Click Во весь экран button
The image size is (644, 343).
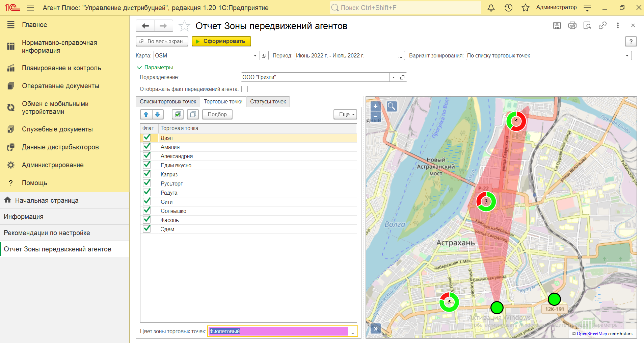[162, 41]
